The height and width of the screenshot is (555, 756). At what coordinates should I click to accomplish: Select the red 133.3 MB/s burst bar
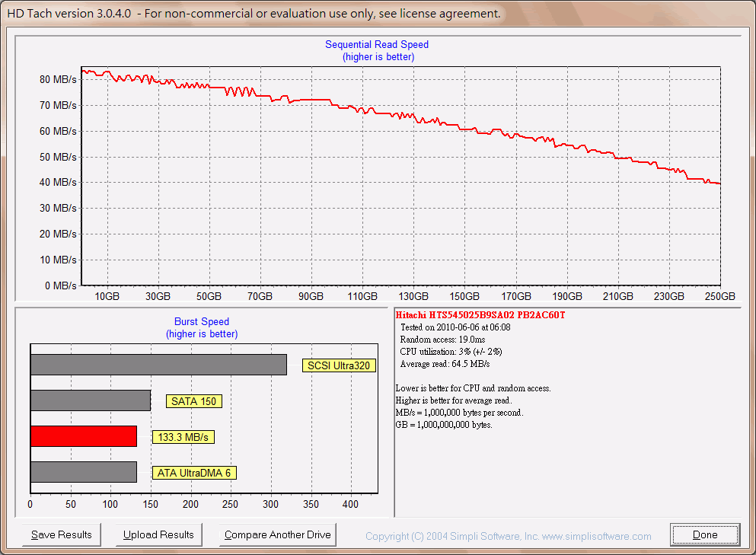point(84,436)
